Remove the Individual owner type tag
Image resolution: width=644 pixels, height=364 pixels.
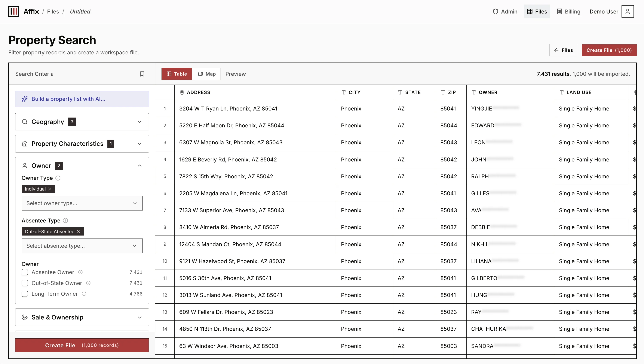click(x=49, y=189)
